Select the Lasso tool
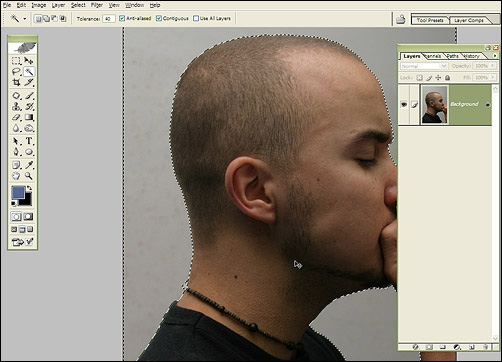This screenshot has height=362, width=502. [16, 71]
